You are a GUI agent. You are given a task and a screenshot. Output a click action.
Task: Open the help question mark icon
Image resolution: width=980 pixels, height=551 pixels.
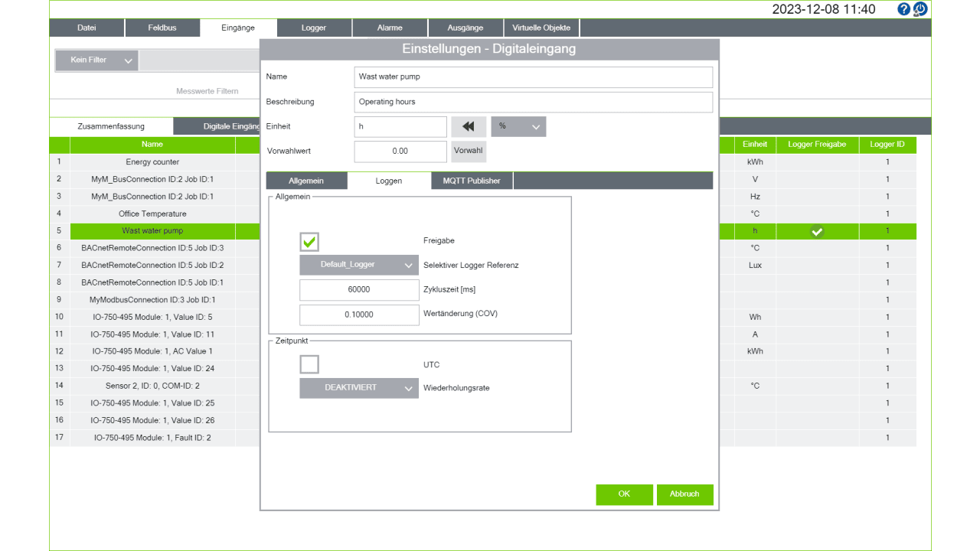click(x=904, y=9)
